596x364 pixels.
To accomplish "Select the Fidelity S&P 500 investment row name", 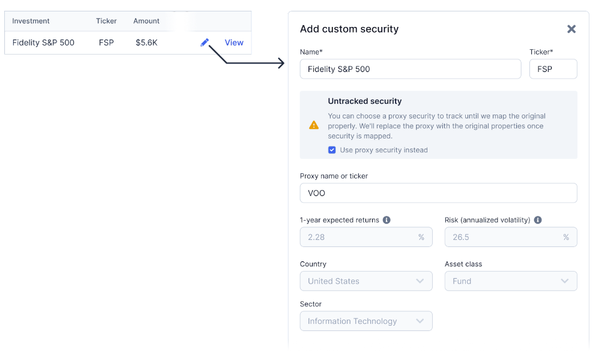I will pos(43,43).
